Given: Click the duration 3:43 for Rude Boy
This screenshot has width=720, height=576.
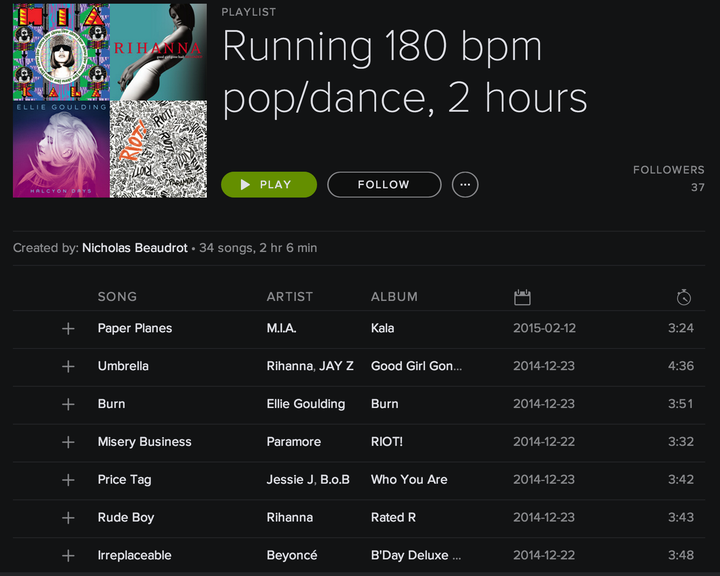Looking at the screenshot, I should pos(681,518).
